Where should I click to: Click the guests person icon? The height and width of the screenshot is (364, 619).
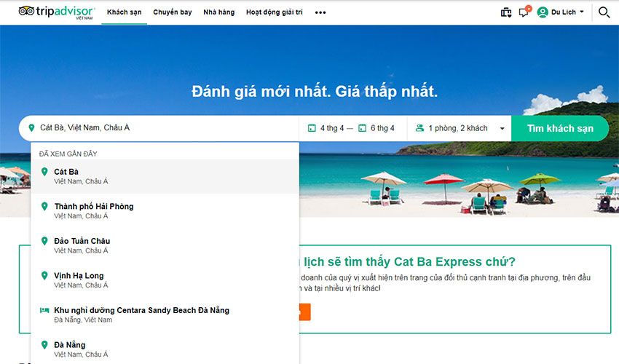pyautogui.click(x=419, y=128)
